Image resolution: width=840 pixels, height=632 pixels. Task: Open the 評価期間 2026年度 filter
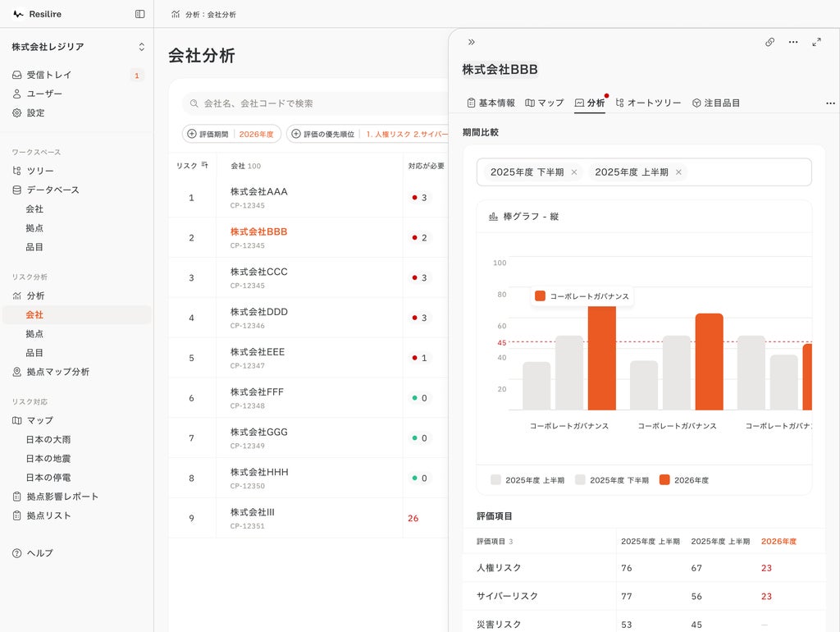[232, 134]
